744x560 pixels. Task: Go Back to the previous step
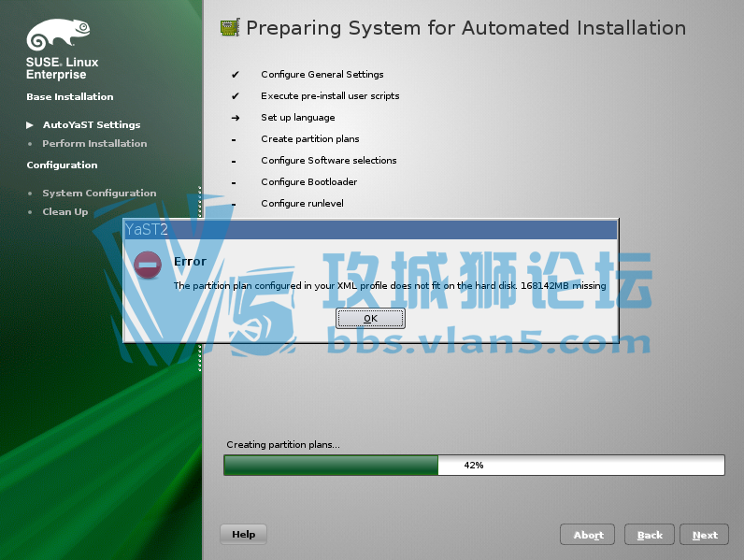tap(649, 535)
